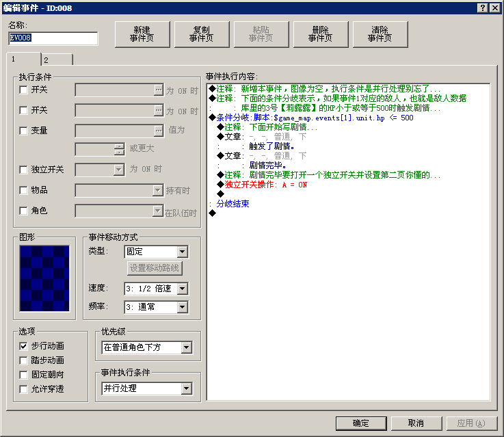Check the 变量 condition checkbox
Image resolution: width=504 pixels, height=437 pixels.
click(23, 131)
